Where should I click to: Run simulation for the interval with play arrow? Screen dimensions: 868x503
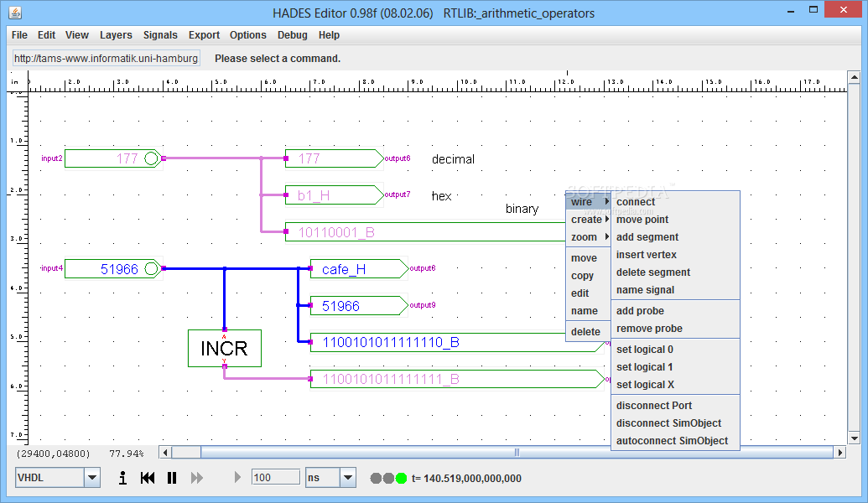pyautogui.click(x=237, y=477)
